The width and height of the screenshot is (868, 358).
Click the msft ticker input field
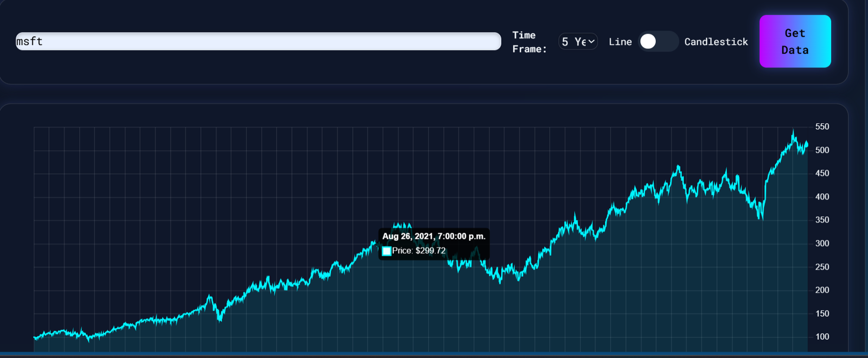[x=258, y=41]
